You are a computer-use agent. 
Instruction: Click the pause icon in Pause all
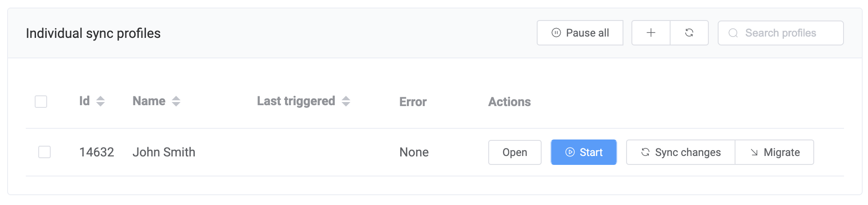pyautogui.click(x=556, y=33)
